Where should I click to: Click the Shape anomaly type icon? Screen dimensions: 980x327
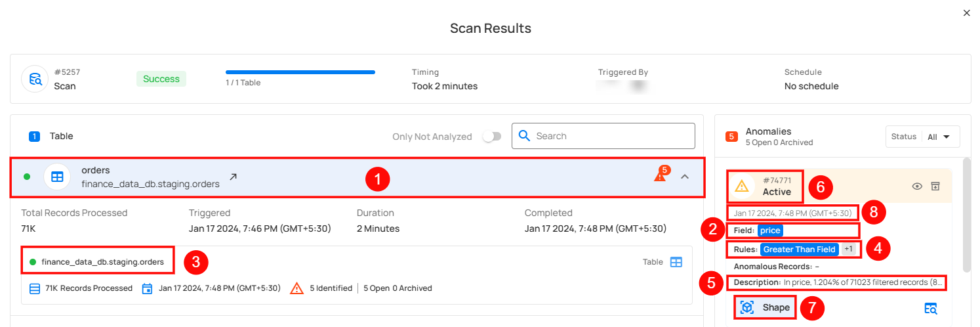coord(746,307)
